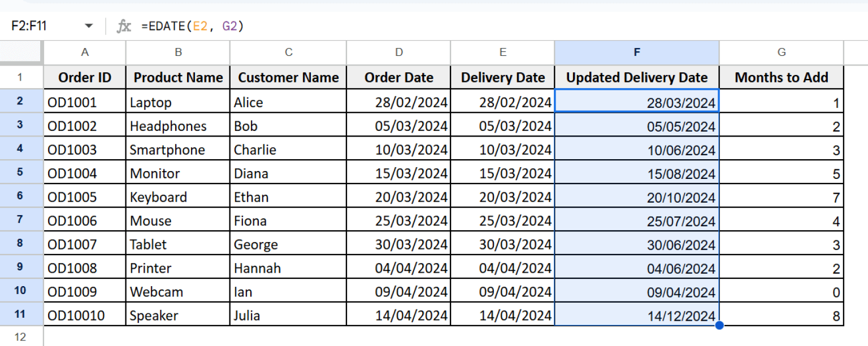Select column A header
The height and width of the screenshot is (346, 868).
point(84,52)
